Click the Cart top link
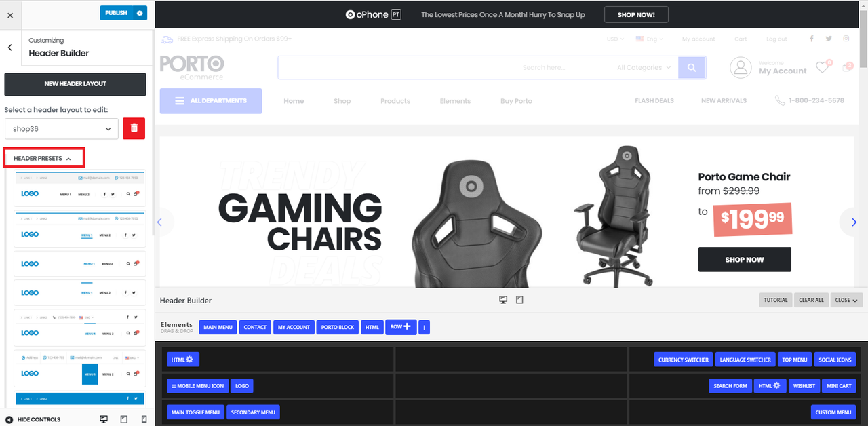 741,39
